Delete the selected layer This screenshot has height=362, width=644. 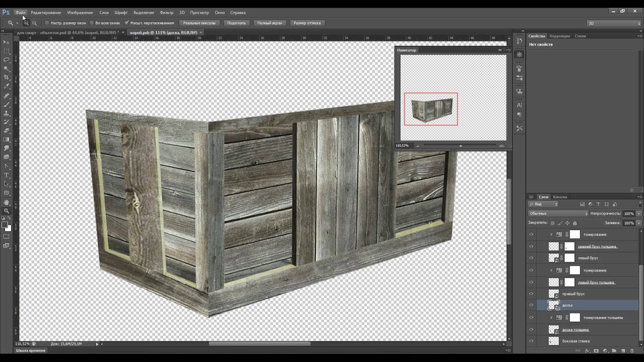point(632,351)
